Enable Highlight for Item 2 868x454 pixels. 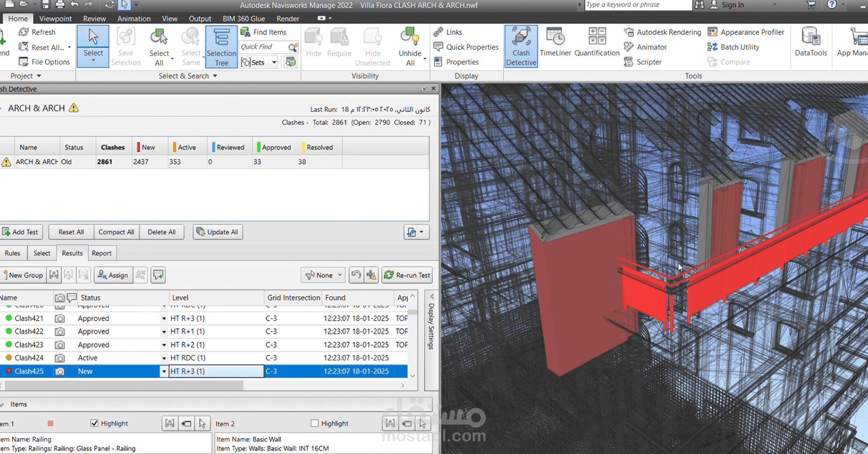(x=314, y=423)
